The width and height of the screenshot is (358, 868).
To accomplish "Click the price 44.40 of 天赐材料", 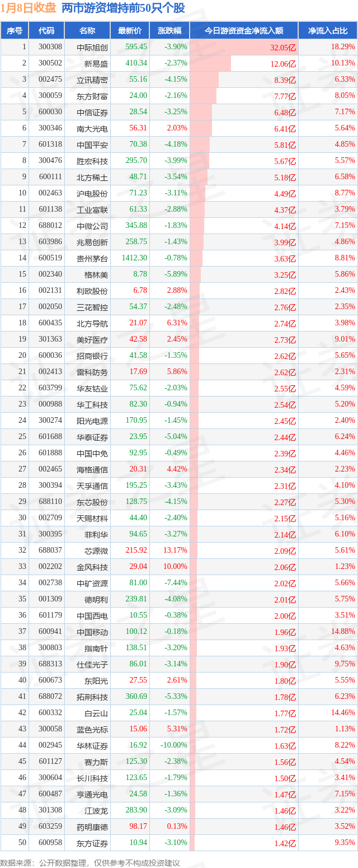I will 138,518.
